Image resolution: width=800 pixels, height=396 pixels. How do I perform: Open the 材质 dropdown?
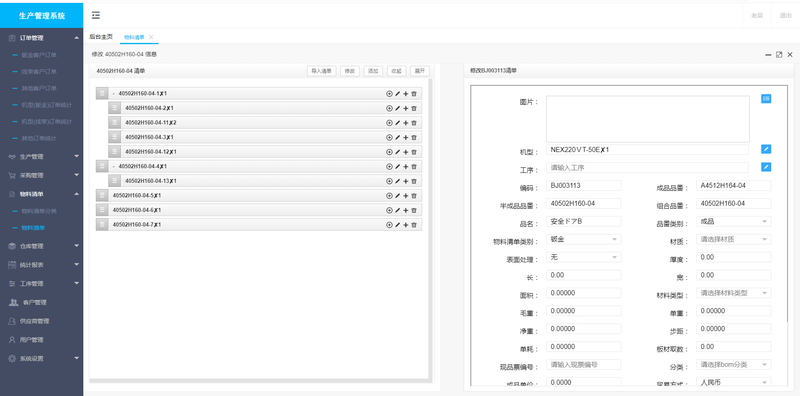click(x=733, y=239)
